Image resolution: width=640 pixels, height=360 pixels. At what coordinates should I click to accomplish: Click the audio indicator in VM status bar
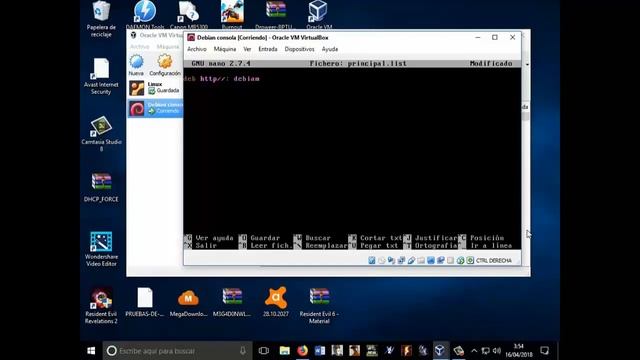tap(391, 260)
